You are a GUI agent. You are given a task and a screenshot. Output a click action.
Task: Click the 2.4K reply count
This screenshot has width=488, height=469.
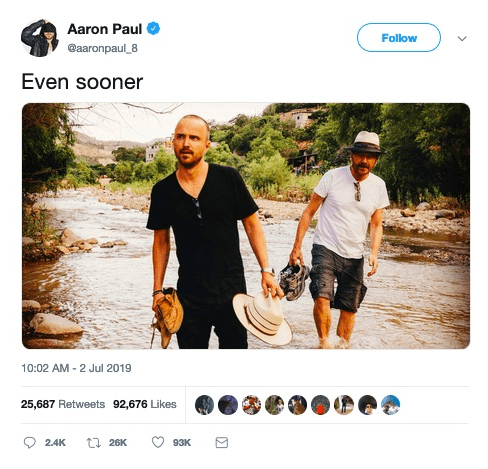[x=55, y=443]
